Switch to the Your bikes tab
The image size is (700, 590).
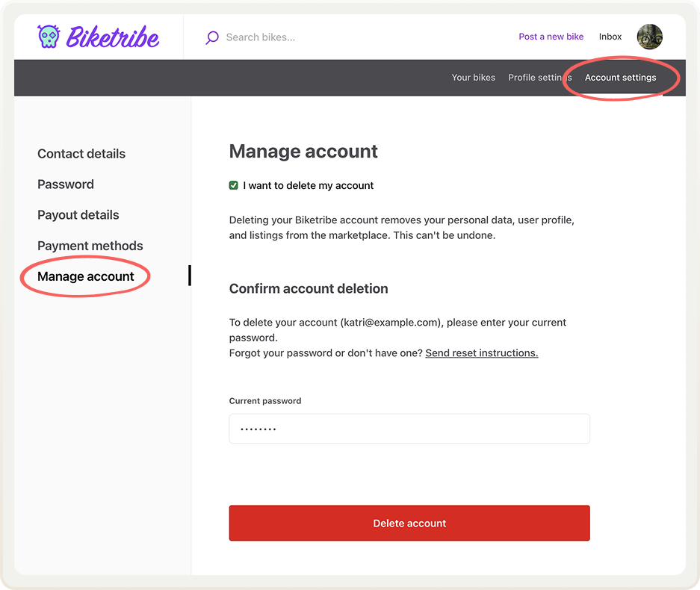pyautogui.click(x=474, y=77)
